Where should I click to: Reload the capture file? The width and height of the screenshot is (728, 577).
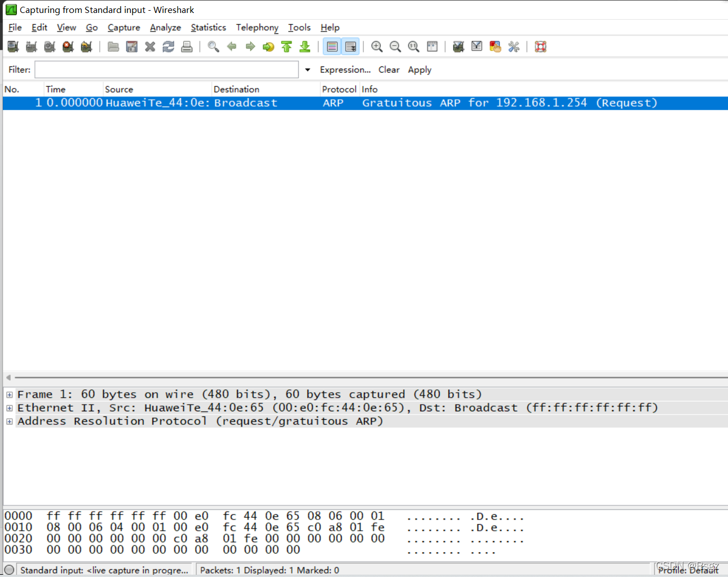click(x=168, y=47)
